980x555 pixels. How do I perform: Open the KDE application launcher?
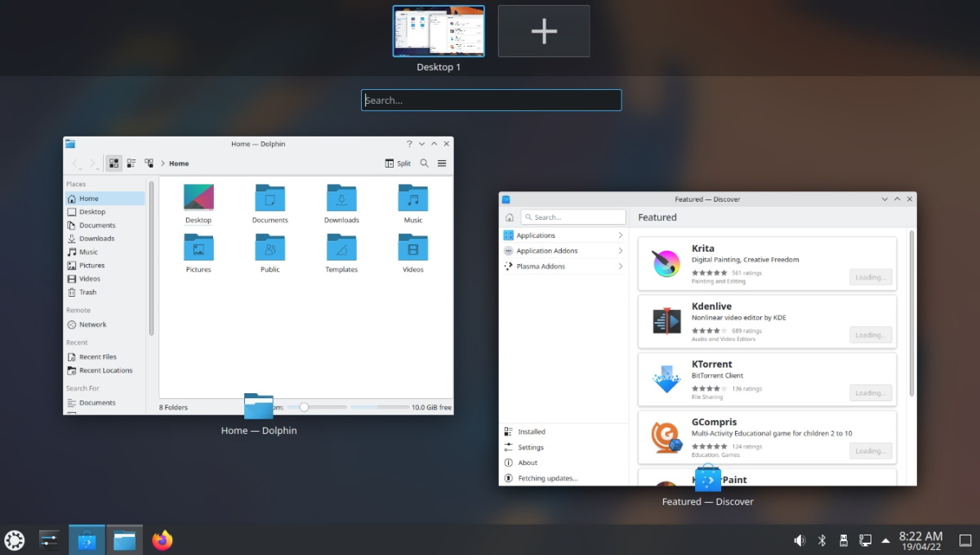coord(14,539)
